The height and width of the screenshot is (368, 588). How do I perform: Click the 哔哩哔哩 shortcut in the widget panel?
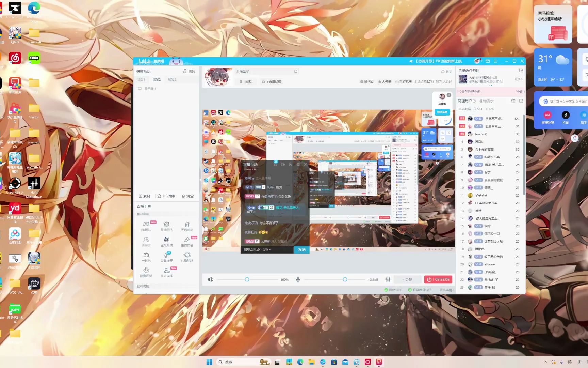tap(548, 117)
